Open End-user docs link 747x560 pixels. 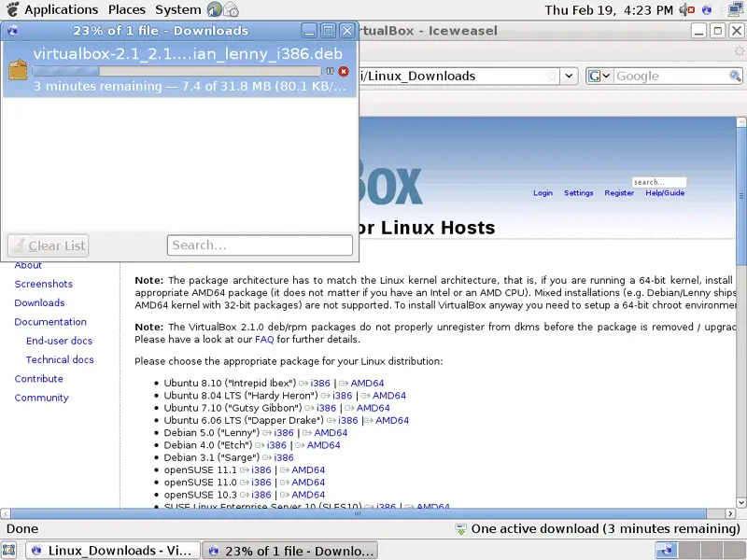pyautogui.click(x=59, y=341)
